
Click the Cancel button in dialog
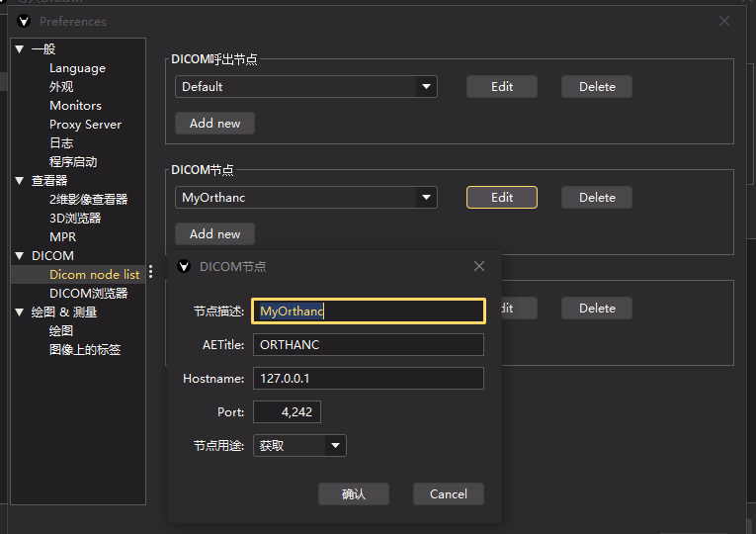[x=449, y=494]
